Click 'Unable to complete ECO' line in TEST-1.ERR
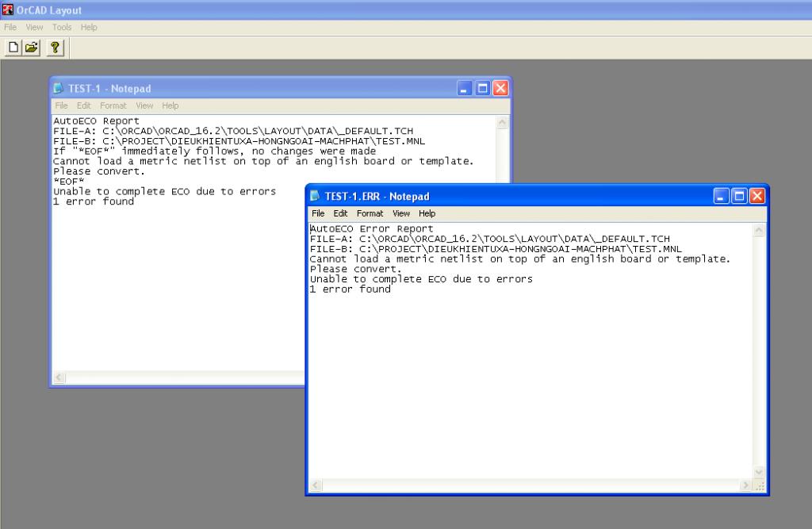This screenshot has height=529, width=812. point(421,278)
